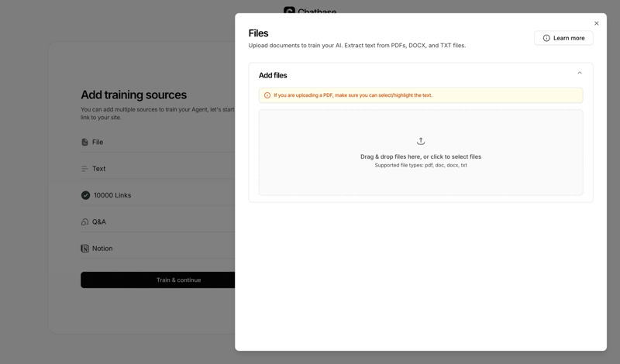The height and width of the screenshot is (364, 620).
Task: Open the File training source row
Action: coord(158,142)
